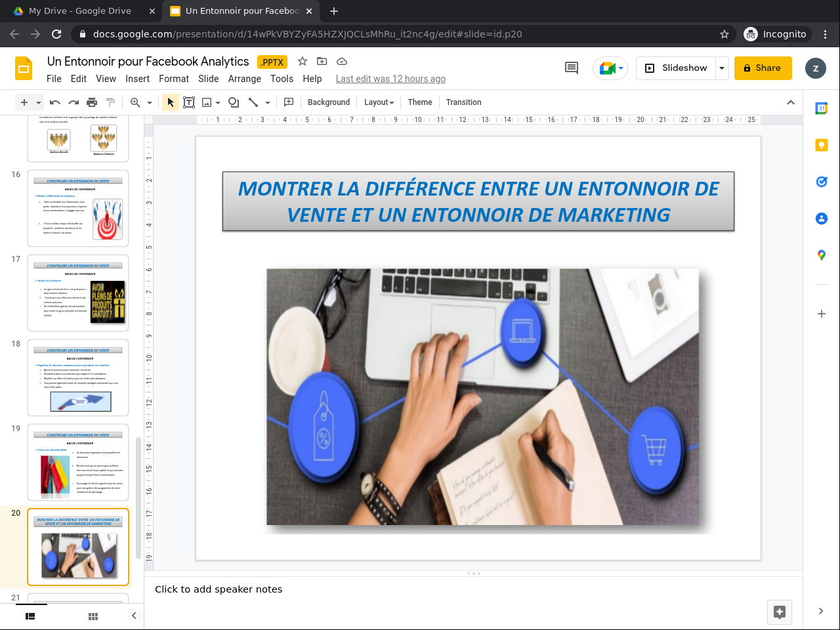Open the Slide menu

(x=209, y=79)
